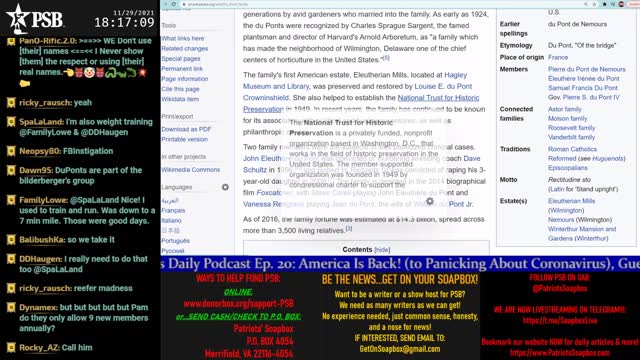The width and height of the screenshot is (640, 360).
Task: Open the 'Permanent link' sidebar item
Action: tap(182, 69)
